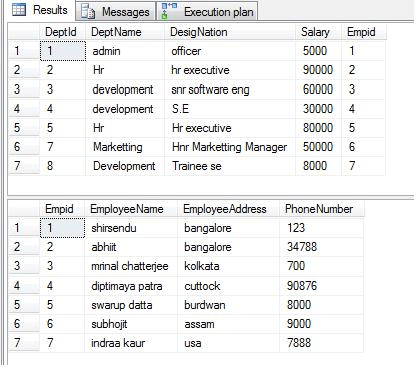This screenshot has height=367, width=416.
Task: Click the 'development' cell beside 'S.E'
Action: click(125, 109)
